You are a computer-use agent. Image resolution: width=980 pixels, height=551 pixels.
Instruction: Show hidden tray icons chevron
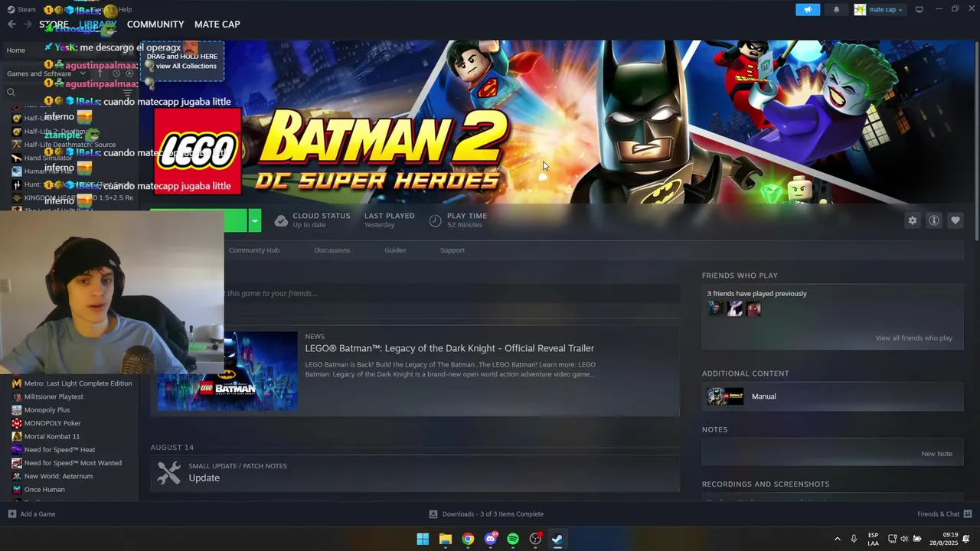(x=837, y=539)
